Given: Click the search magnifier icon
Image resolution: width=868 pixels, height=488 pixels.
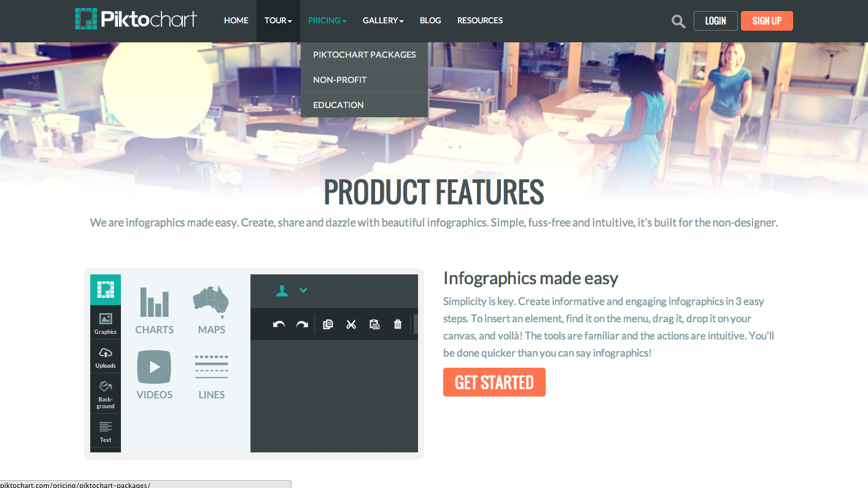Looking at the screenshot, I should [x=678, y=21].
